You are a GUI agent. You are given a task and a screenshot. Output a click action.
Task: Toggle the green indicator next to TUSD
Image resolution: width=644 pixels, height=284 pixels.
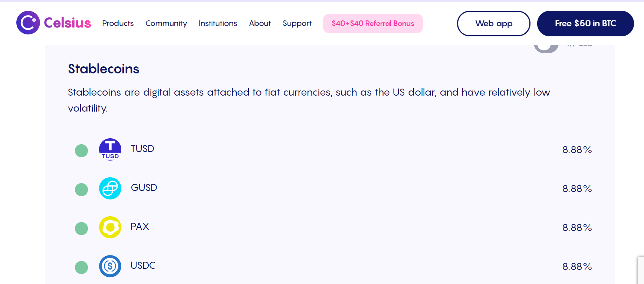tap(81, 150)
